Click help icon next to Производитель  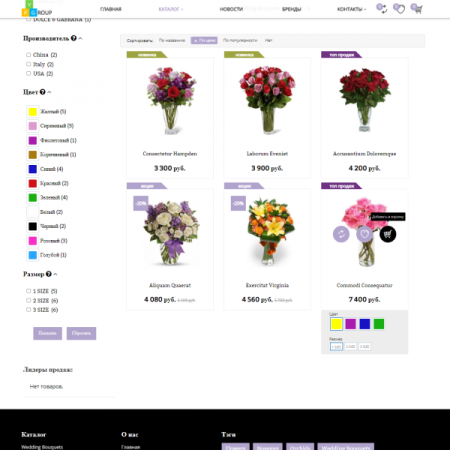(74, 38)
